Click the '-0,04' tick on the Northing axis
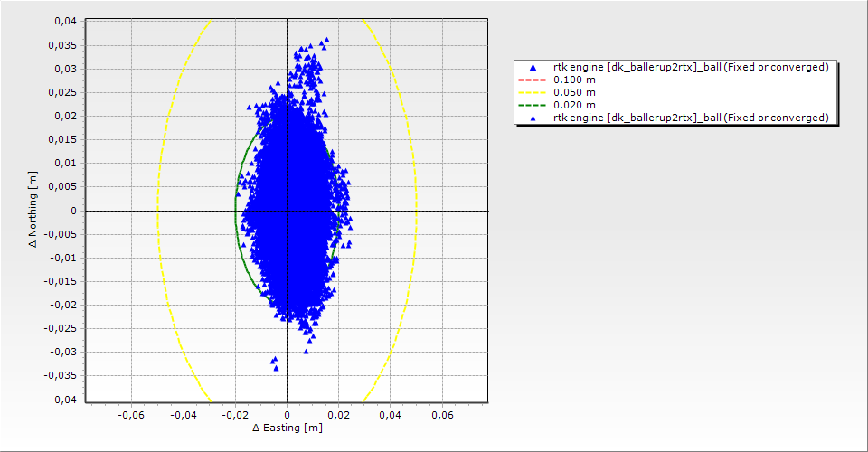Image resolution: width=868 pixels, height=452 pixels. [63, 400]
